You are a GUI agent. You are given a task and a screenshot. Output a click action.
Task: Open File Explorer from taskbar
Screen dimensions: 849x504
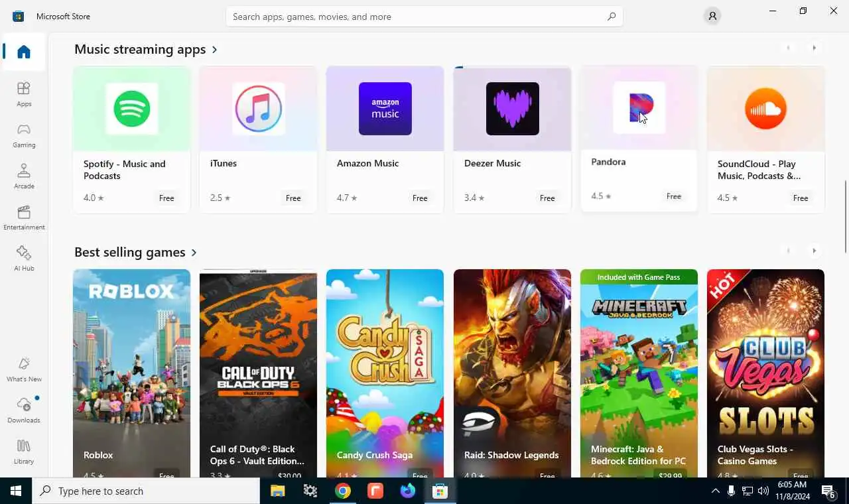point(277,491)
